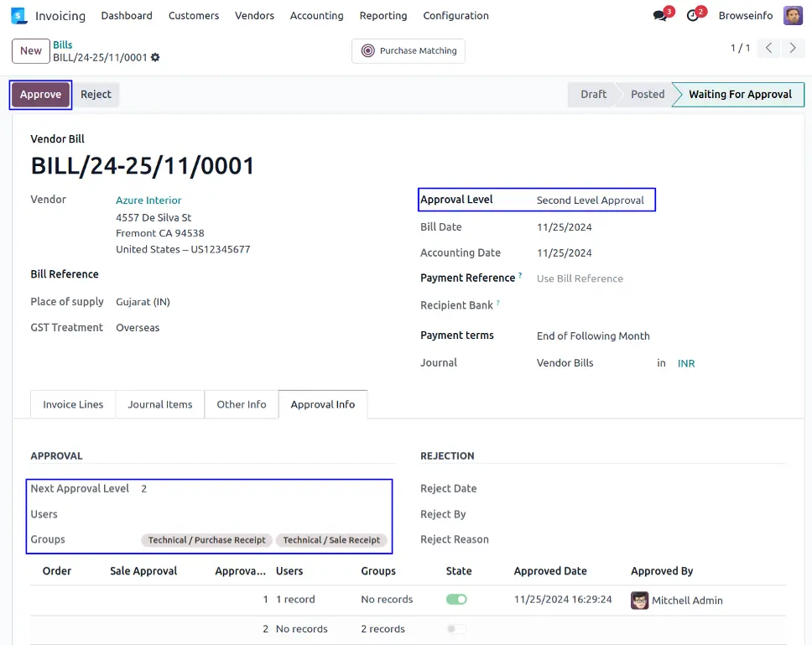Click the Order column header
Screen dimensions: 812x645
pos(57,571)
